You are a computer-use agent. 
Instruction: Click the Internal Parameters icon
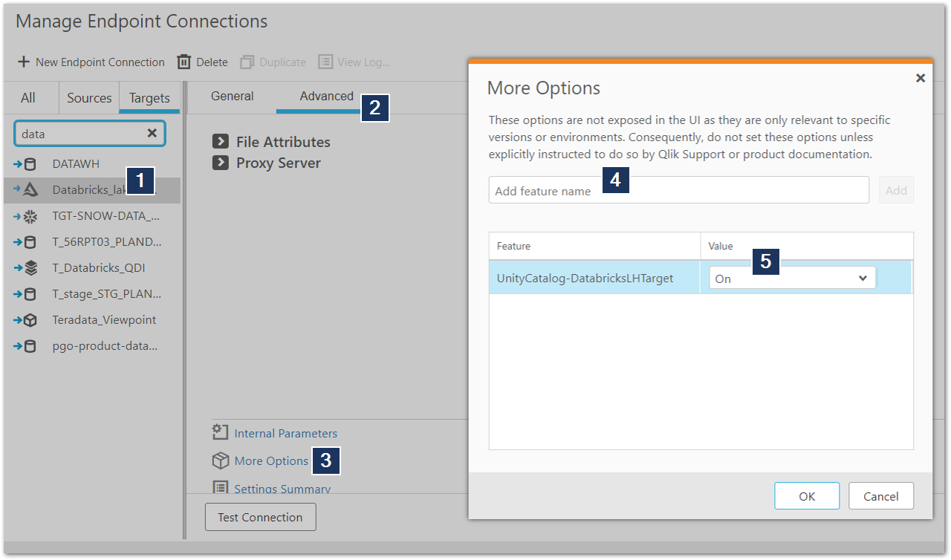[220, 432]
